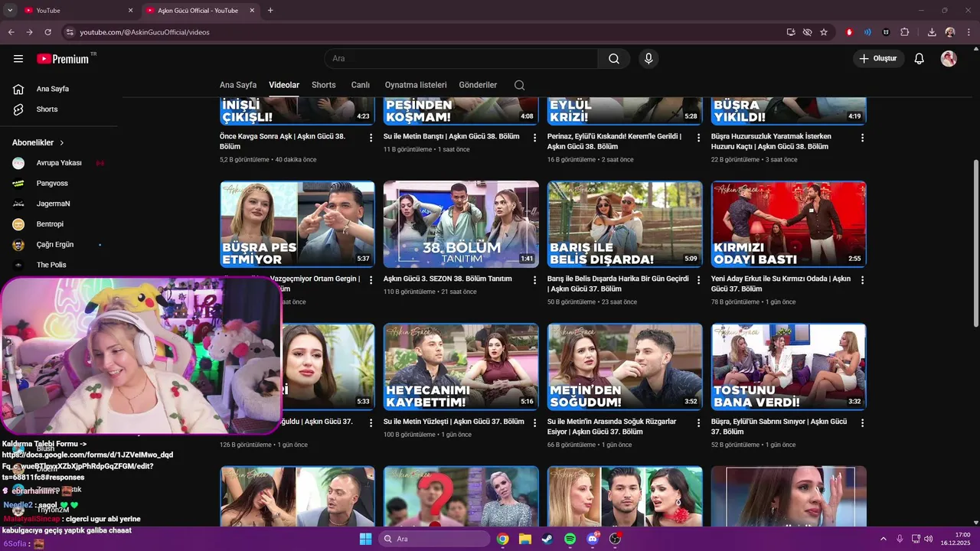The height and width of the screenshot is (551, 980).
Task: Open the YouTube account avatar menu
Action: coord(949,59)
